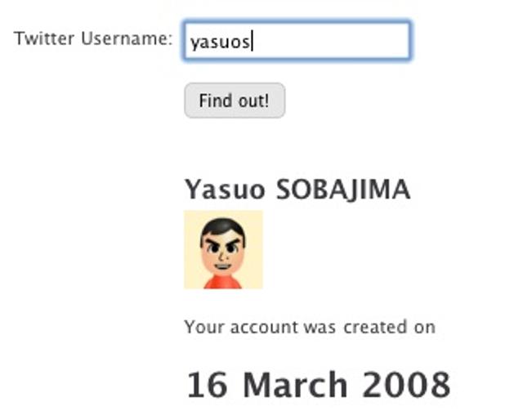Click "March" in the creation date
Image resolution: width=523 pixels, height=420 pixels.
[x=297, y=384]
